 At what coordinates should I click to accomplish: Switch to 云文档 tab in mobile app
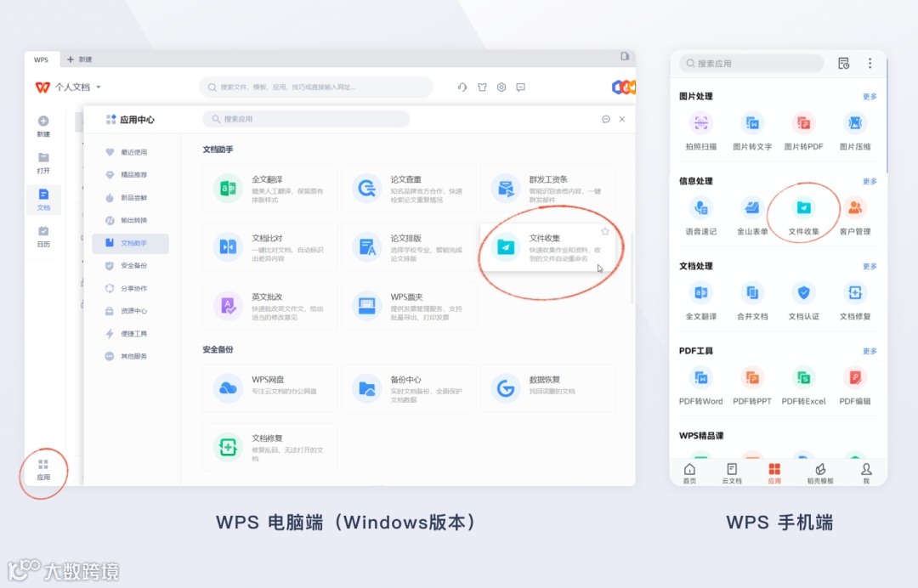click(x=732, y=473)
